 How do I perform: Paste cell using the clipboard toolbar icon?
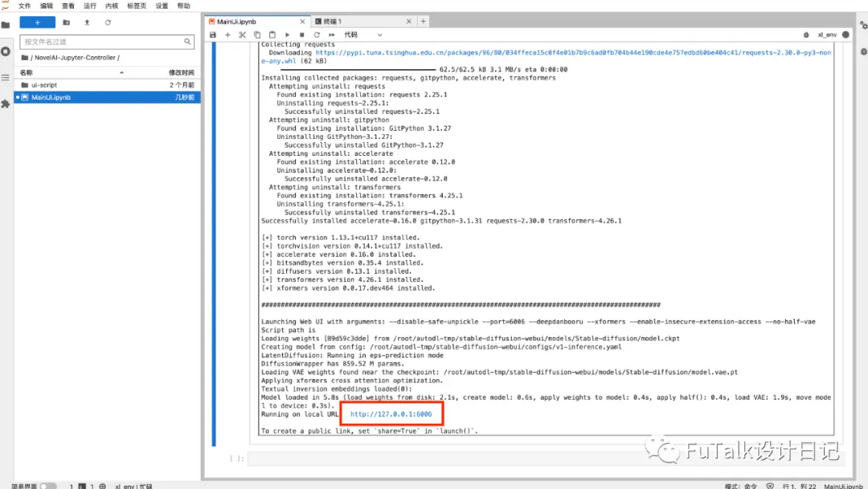point(272,35)
